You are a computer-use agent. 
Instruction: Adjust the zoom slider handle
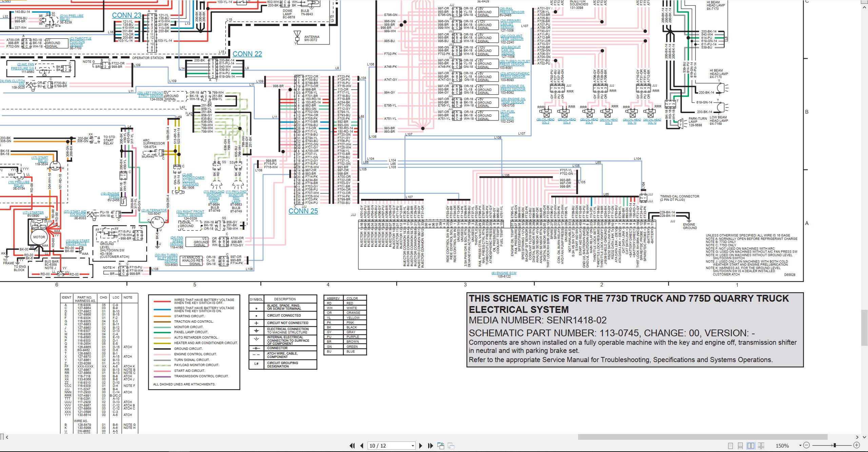click(x=835, y=445)
